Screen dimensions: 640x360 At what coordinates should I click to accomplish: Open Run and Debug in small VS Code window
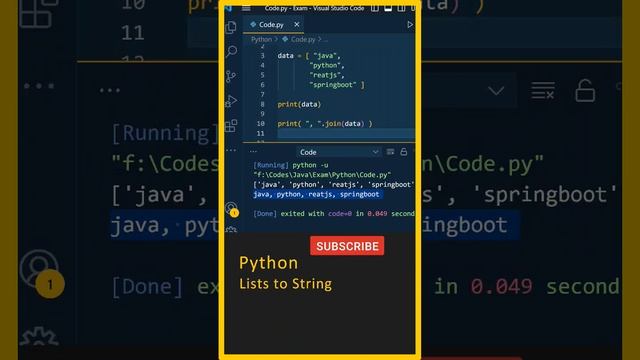pos(231,101)
